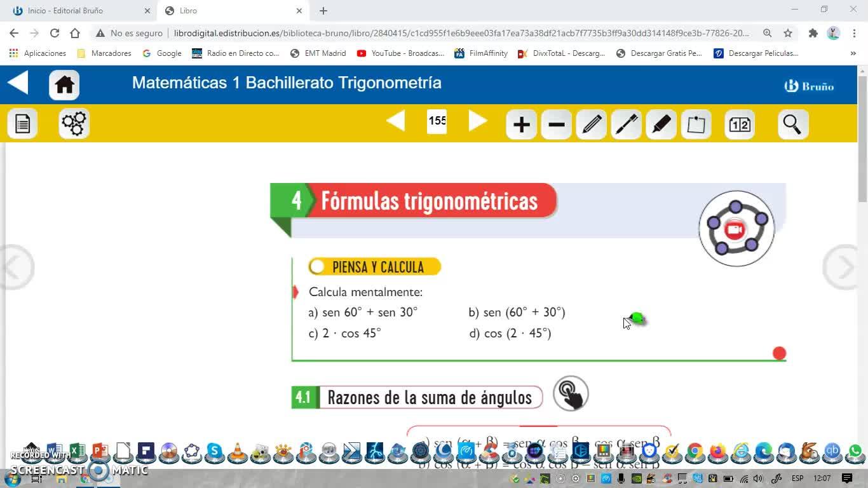This screenshot has width=868, height=488.
Task: Open the address bar zoom magnifier
Action: click(x=768, y=33)
